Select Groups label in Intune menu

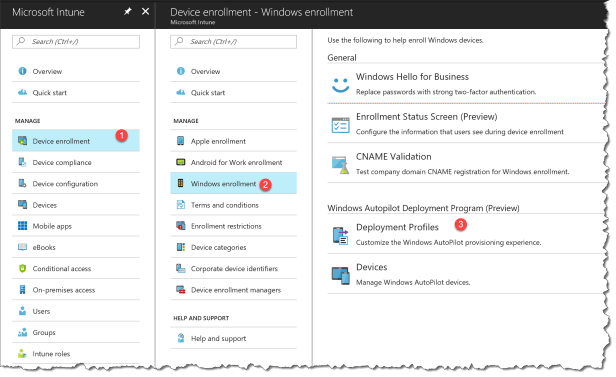[44, 332]
